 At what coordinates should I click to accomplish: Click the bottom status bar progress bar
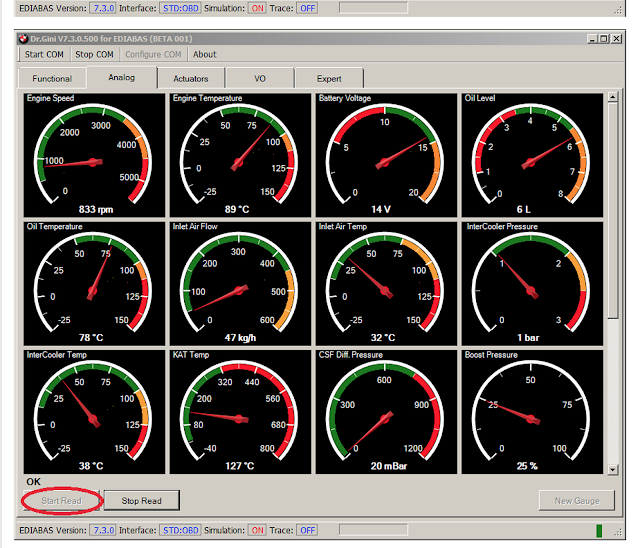(373, 530)
